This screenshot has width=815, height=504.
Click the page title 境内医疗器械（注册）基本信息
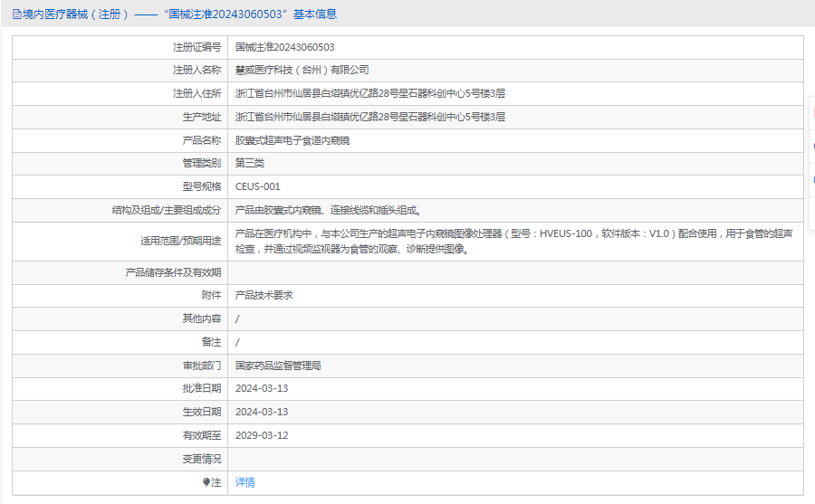click(x=180, y=14)
